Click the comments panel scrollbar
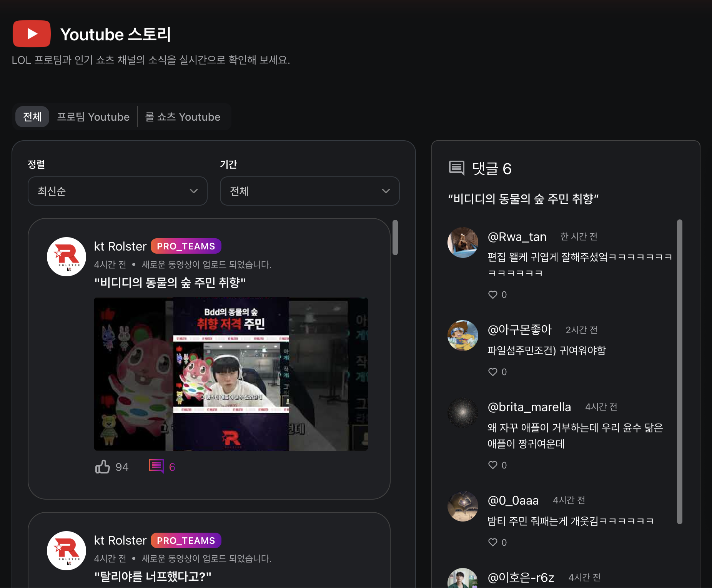 point(679,371)
